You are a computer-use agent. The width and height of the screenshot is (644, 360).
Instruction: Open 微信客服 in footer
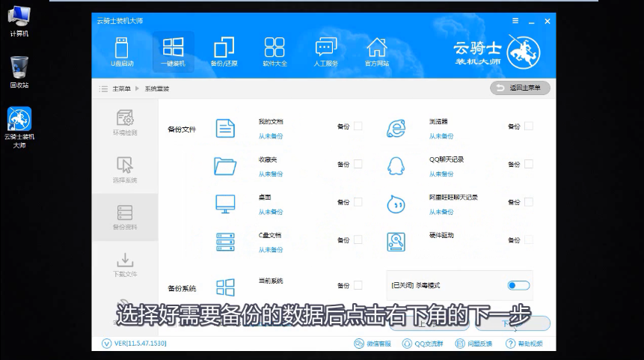372,344
